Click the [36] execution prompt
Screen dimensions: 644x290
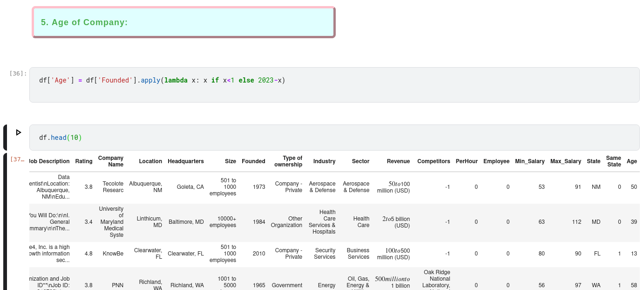pos(18,73)
